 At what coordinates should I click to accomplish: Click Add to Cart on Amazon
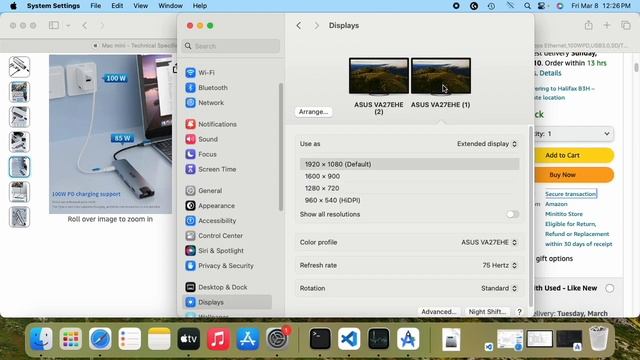click(x=574, y=156)
